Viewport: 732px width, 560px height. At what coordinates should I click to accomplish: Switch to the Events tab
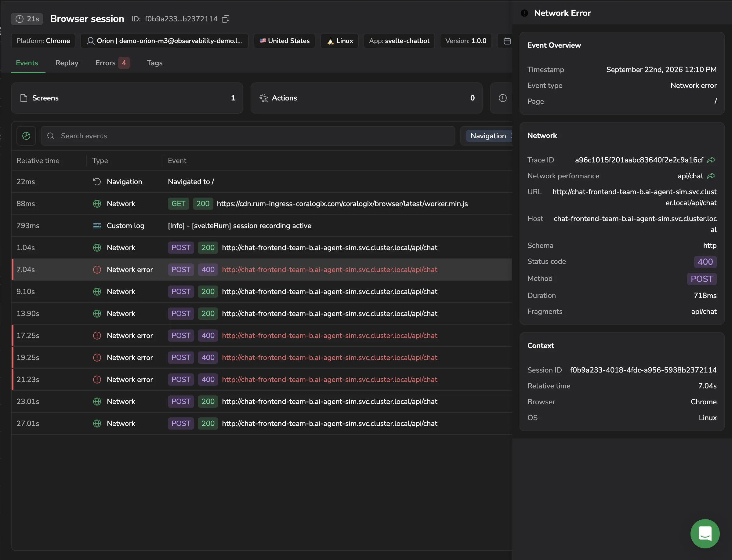pyautogui.click(x=27, y=63)
